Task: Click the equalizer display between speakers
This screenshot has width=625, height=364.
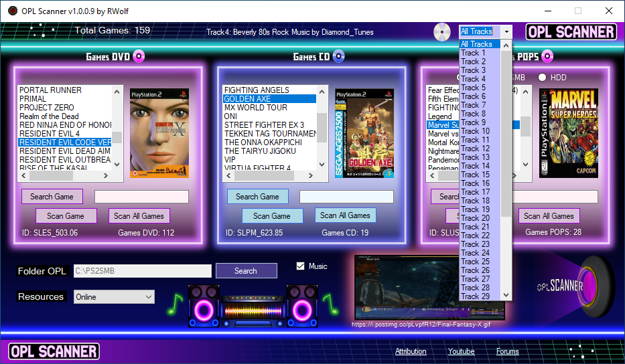Action: point(253,310)
